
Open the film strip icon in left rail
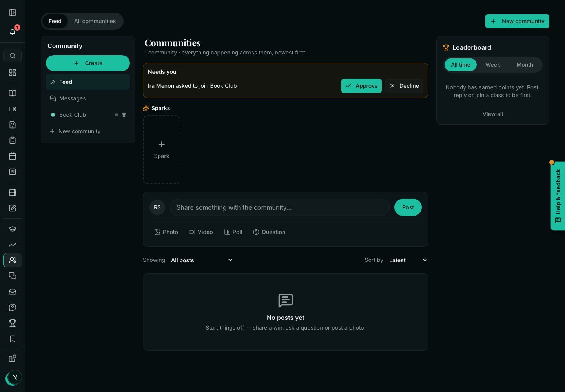pyautogui.click(x=13, y=192)
